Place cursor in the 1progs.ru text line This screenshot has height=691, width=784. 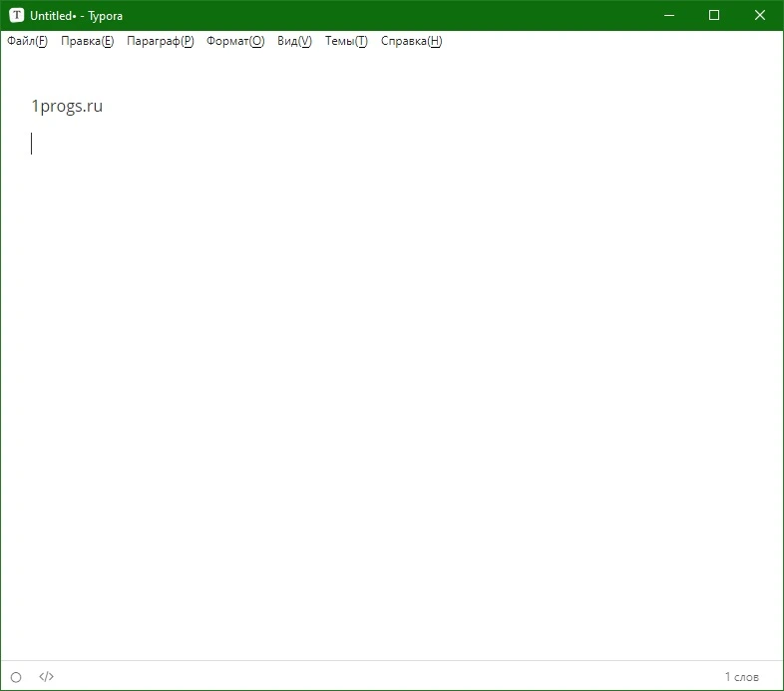click(67, 106)
